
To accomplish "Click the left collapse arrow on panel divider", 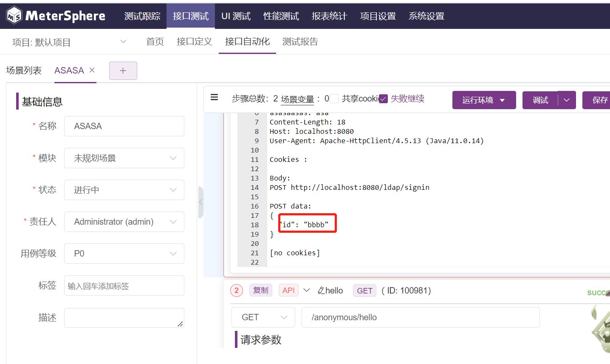I will (201, 203).
